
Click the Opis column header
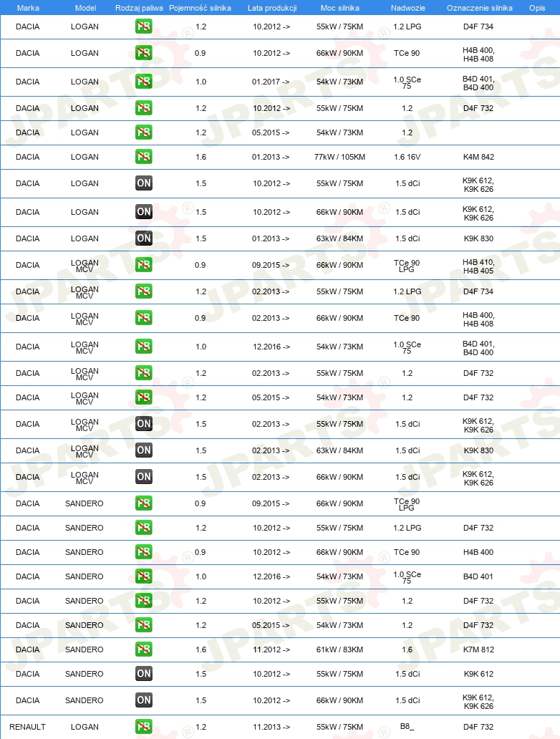point(537,8)
